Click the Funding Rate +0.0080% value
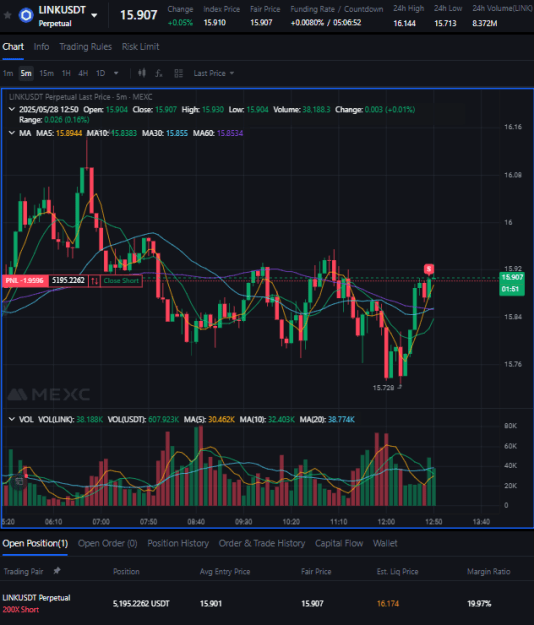534x625 pixels. [307, 23]
